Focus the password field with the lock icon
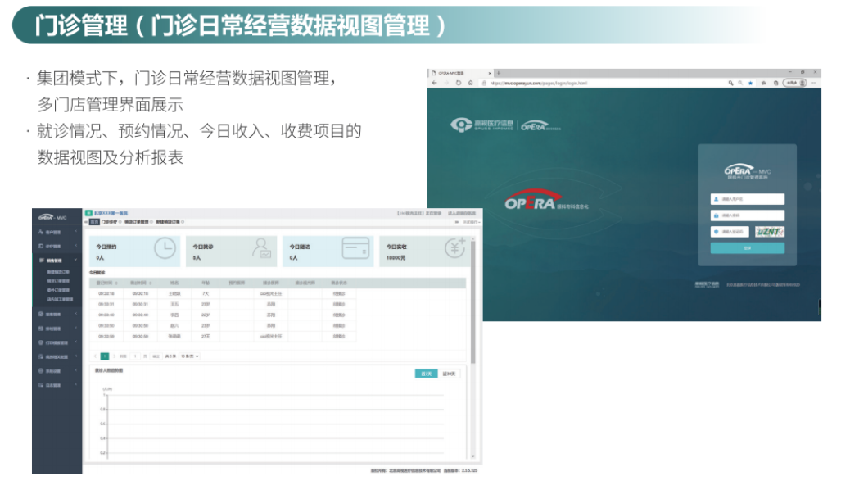 click(748, 215)
